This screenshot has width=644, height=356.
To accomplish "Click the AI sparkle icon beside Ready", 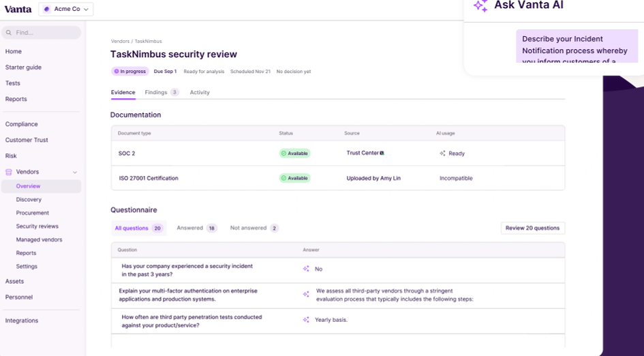I will 442,153.
